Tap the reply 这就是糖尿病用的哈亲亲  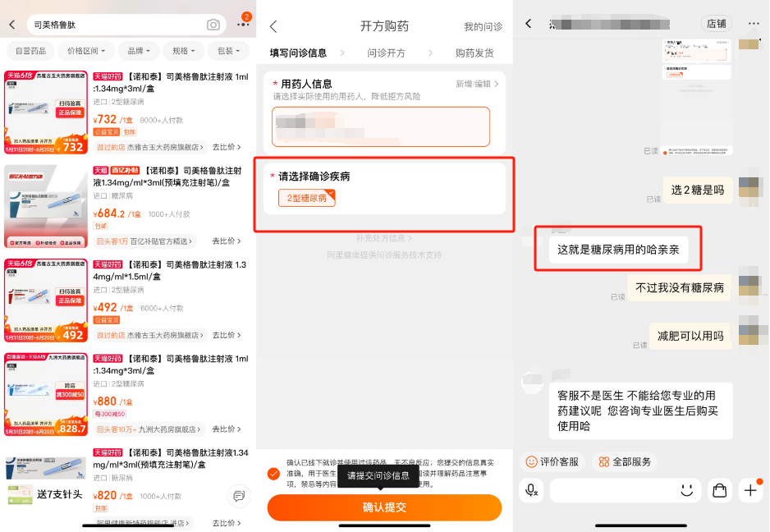[x=618, y=250]
